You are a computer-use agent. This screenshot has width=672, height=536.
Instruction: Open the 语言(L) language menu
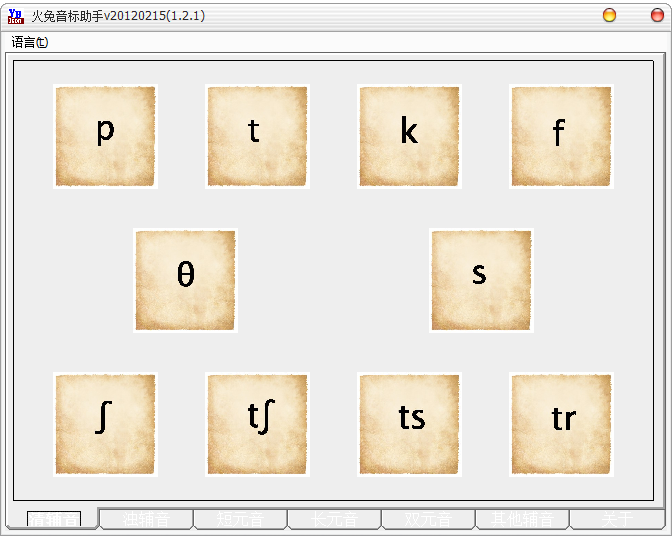[x=30, y=42]
